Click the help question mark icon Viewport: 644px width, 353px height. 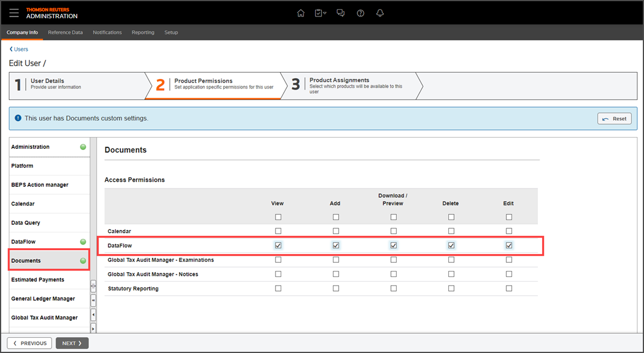click(x=360, y=13)
